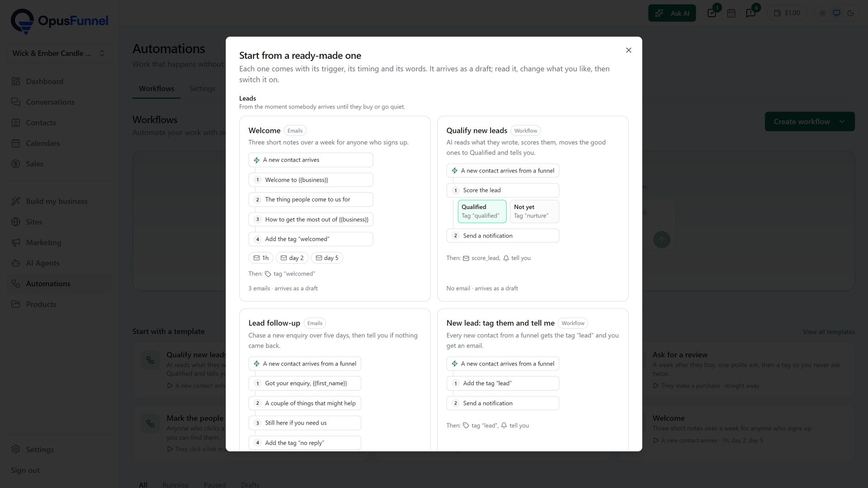Open Build my business wand icon
This screenshot has height=488, width=868.
tap(16, 201)
